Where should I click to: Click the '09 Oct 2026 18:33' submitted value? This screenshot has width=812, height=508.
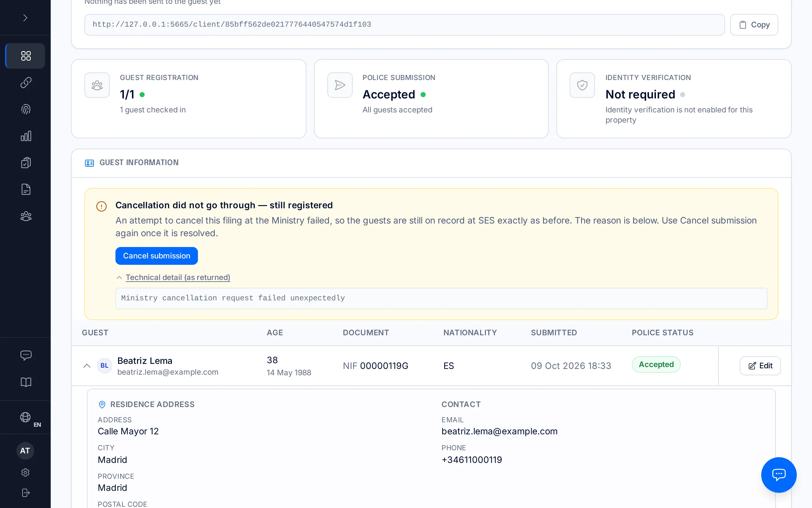click(571, 365)
